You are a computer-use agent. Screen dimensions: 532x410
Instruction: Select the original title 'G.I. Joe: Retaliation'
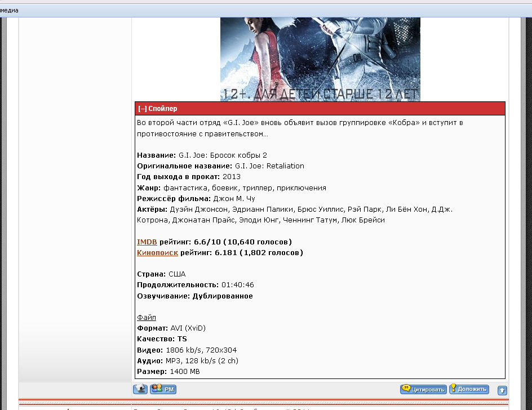tap(269, 166)
